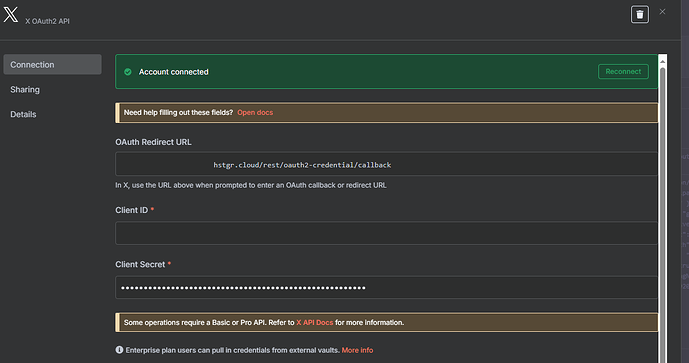Click the green connected checkmark icon

128,72
